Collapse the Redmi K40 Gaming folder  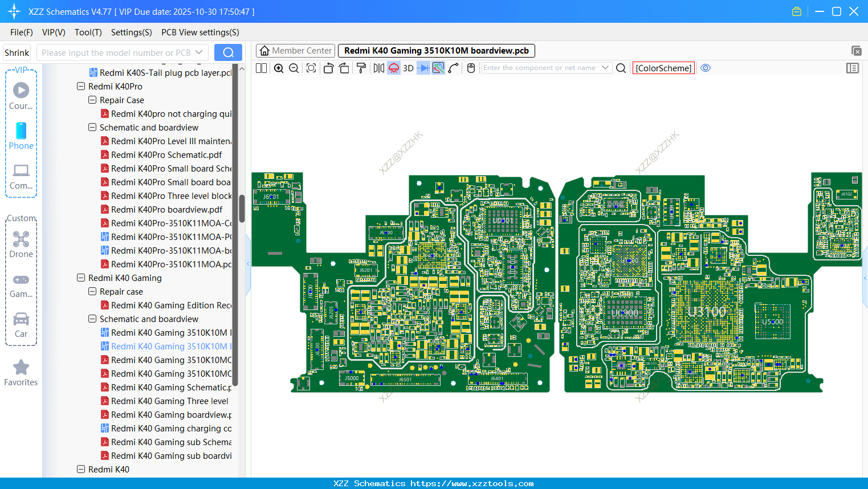81,278
